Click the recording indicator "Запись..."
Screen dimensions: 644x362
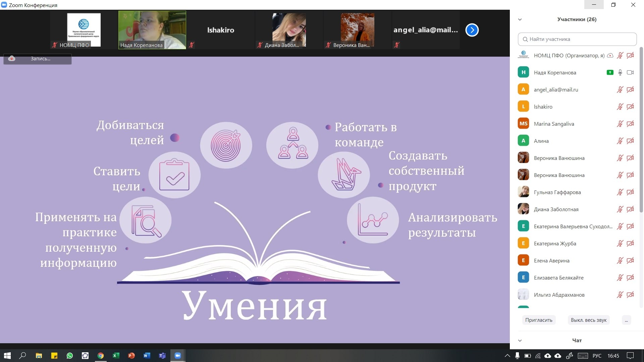tap(37, 59)
